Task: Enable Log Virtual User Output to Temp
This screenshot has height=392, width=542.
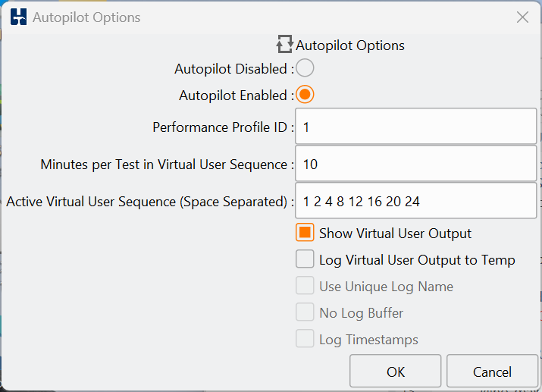Action: click(305, 259)
